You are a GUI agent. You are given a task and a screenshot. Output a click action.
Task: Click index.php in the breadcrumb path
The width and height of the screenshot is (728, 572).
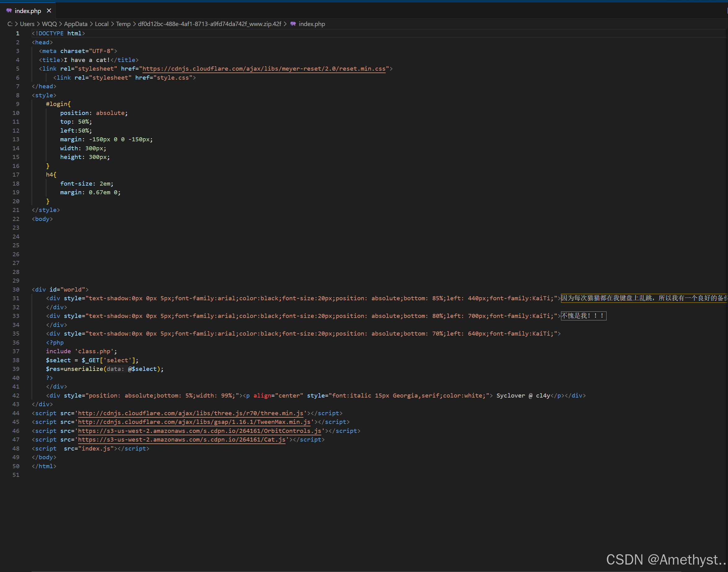[x=311, y=24]
